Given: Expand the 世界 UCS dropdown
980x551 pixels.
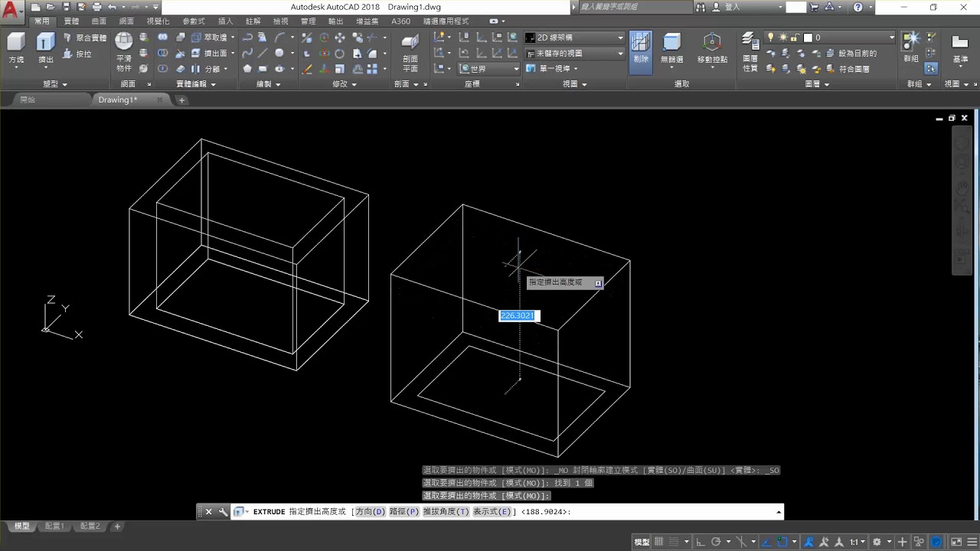Looking at the screenshot, I should 489,69.
